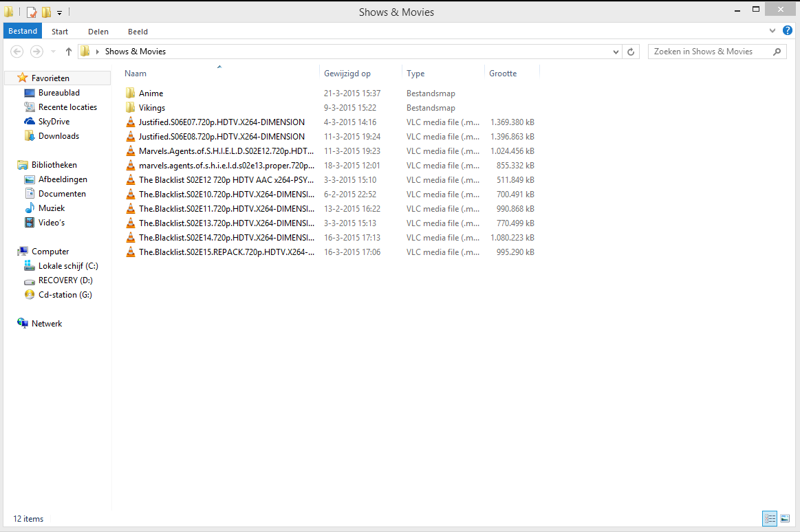The width and height of the screenshot is (800, 532).
Task: Open the quick access toolbar dropdown
Action: [59, 11]
